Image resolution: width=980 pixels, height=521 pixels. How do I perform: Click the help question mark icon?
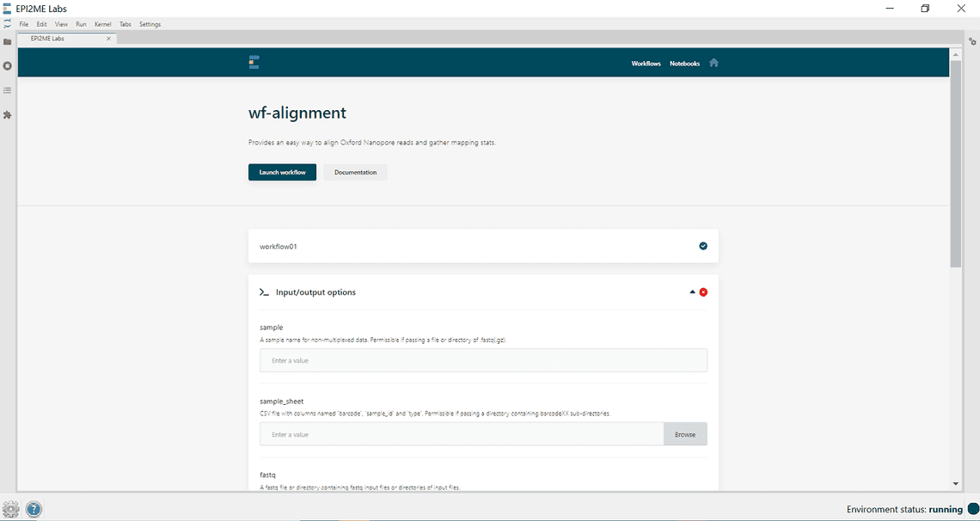click(x=33, y=509)
